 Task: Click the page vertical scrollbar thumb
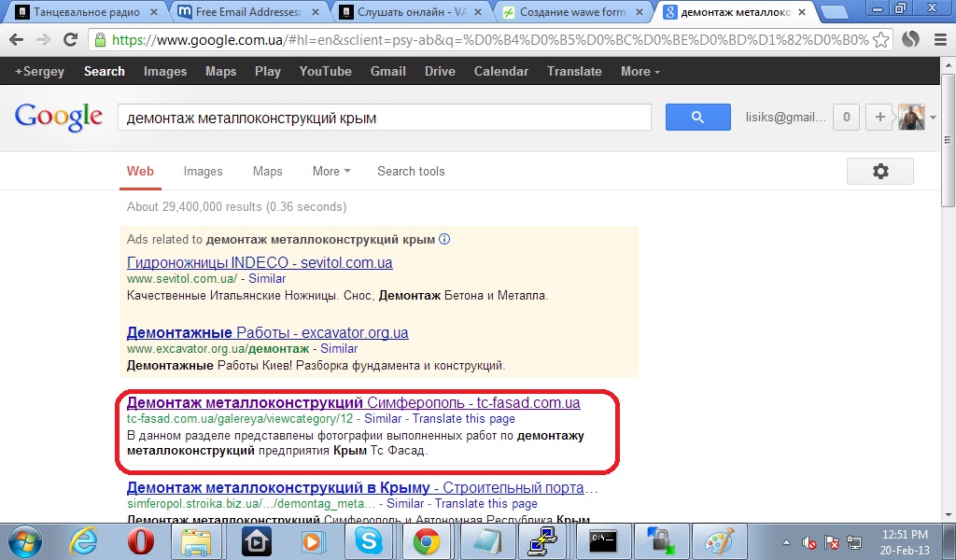(x=949, y=141)
